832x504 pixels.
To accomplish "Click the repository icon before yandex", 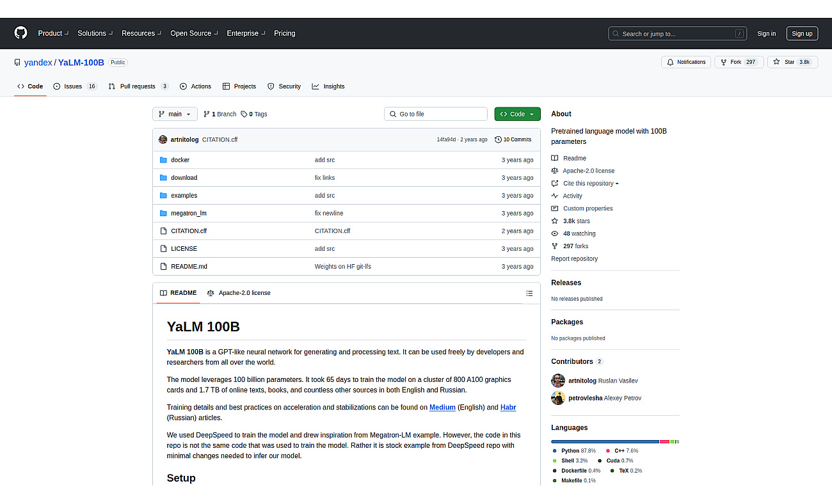I will tap(17, 63).
